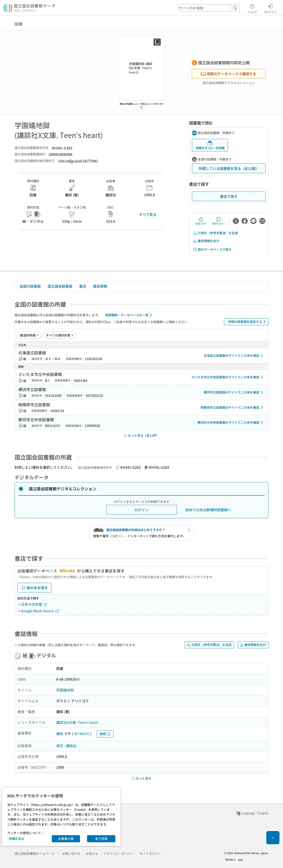Click in the サイト内を検索 field
The width and height of the screenshot is (283, 868).
[204, 8]
